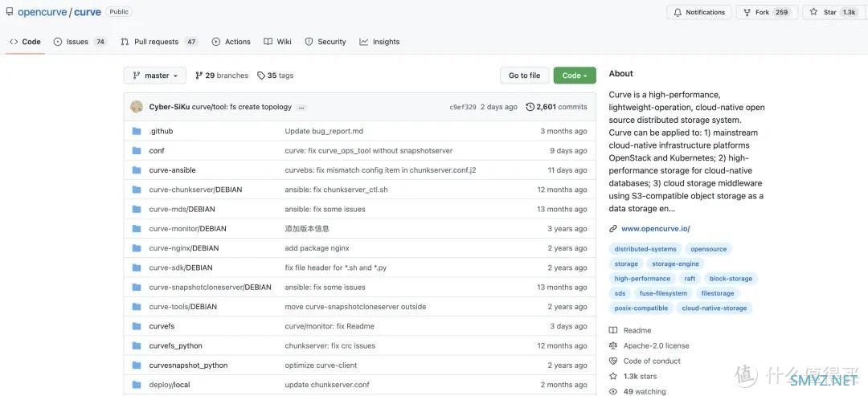The width and height of the screenshot is (868, 396).
Task: Visit www.opencurve.io link
Action: pyautogui.click(x=656, y=228)
